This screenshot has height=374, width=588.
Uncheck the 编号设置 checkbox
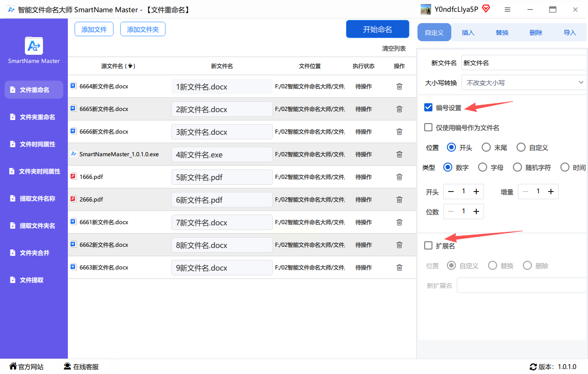pyautogui.click(x=428, y=107)
